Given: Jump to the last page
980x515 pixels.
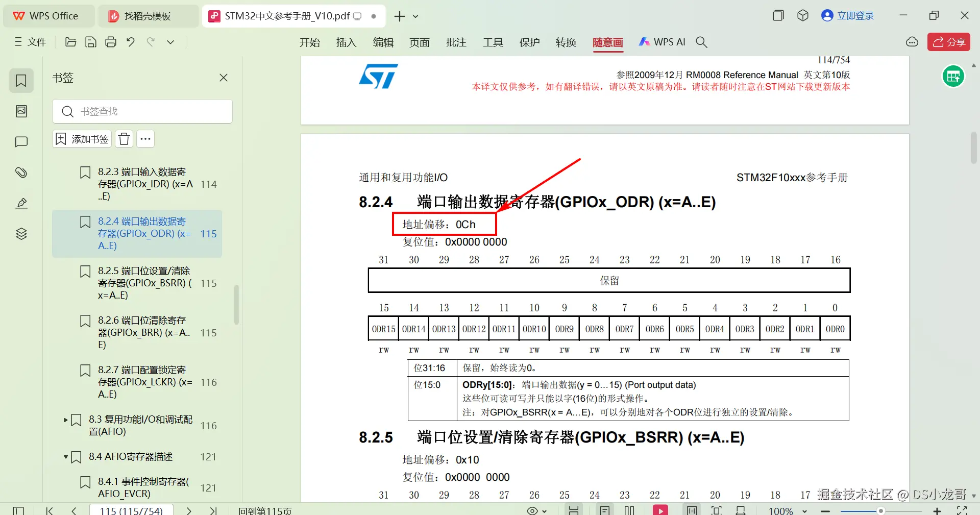Looking at the screenshot, I should coord(213,510).
